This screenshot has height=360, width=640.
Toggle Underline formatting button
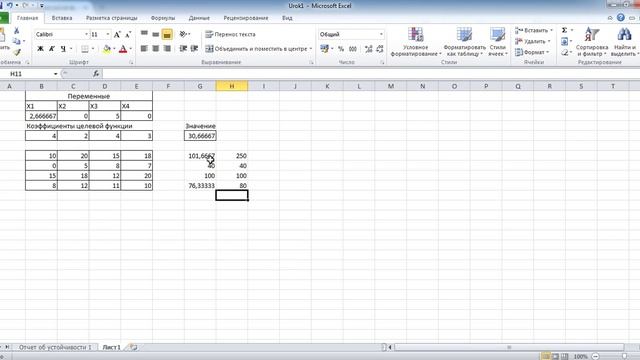pos(63,49)
